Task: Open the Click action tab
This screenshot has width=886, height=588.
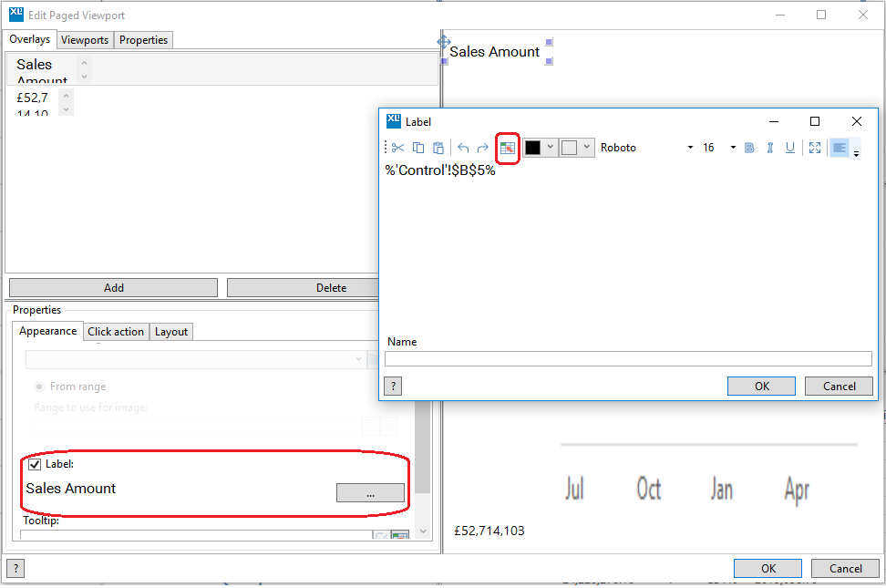Action: (116, 332)
